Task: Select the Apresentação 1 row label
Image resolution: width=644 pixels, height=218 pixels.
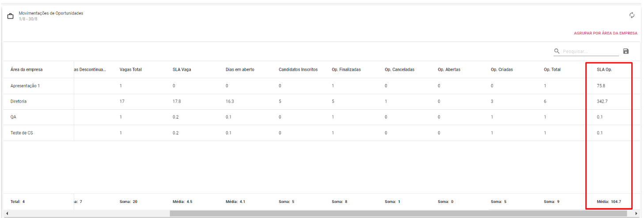Action: tap(25, 86)
